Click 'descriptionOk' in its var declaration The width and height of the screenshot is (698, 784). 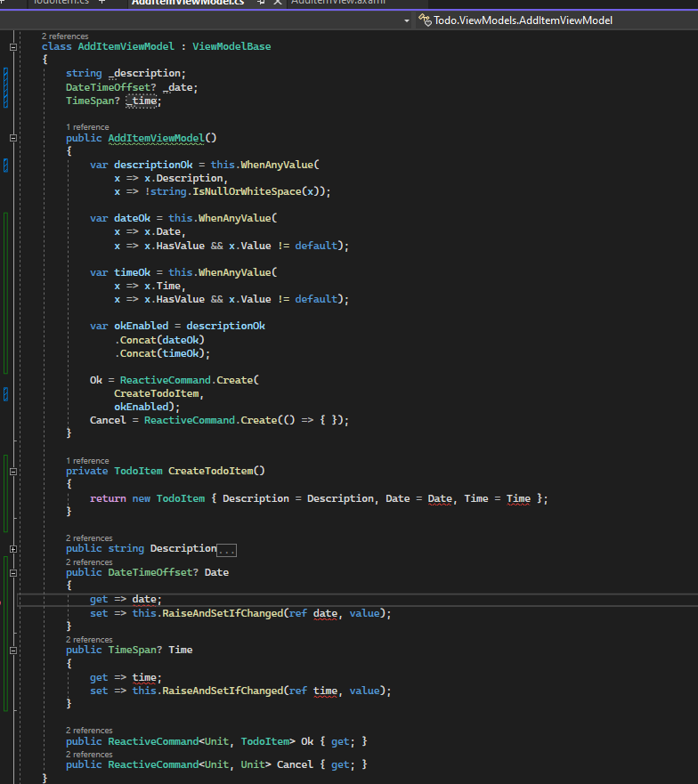[153, 165]
